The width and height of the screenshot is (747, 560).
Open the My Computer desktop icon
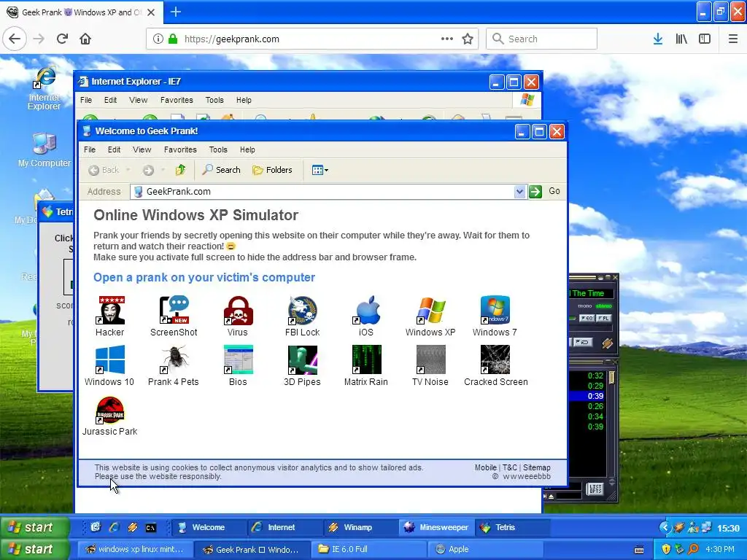point(44,150)
